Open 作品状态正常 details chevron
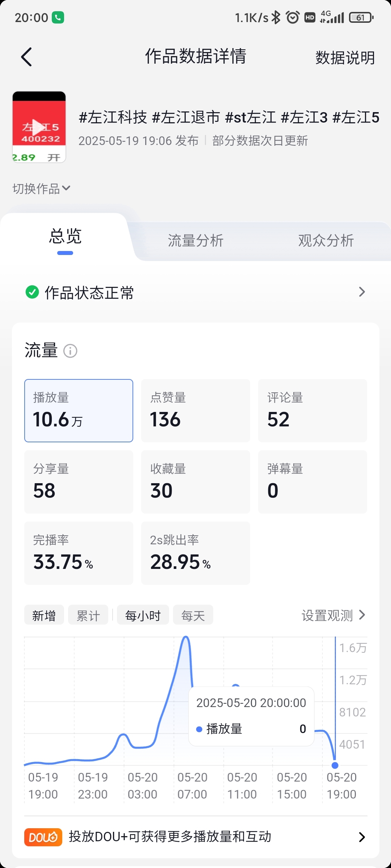 [x=362, y=292]
